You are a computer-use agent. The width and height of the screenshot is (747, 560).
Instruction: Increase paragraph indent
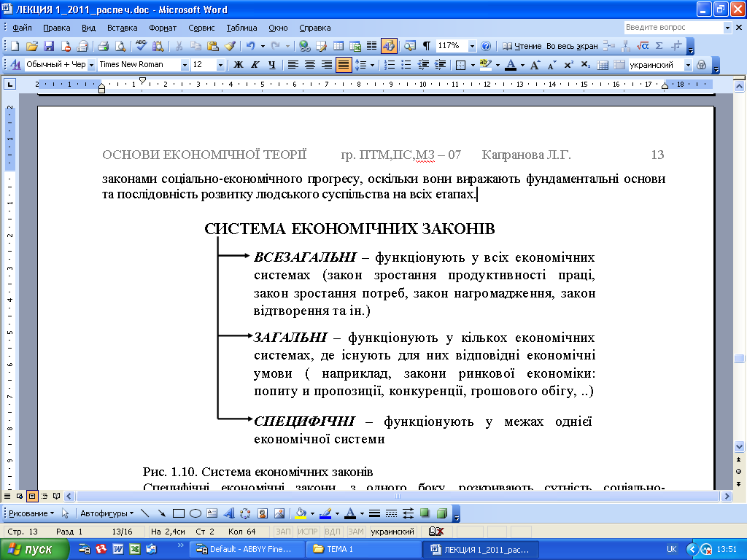tap(440, 65)
